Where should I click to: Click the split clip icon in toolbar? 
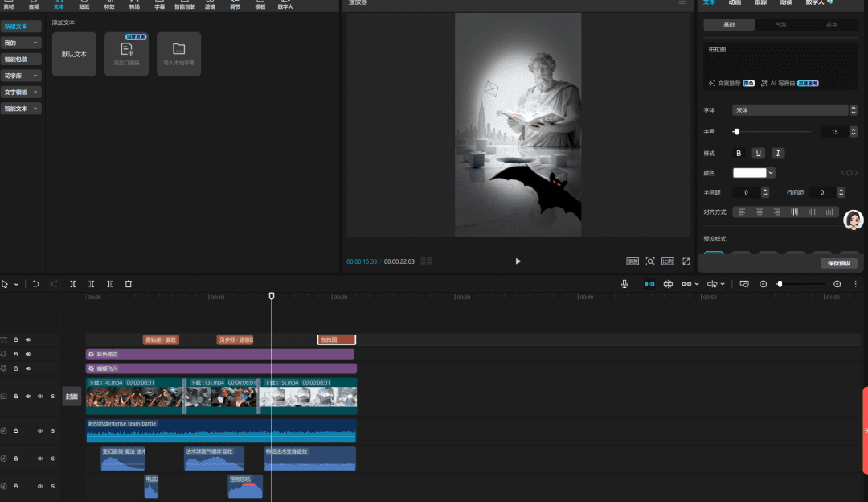(x=73, y=284)
